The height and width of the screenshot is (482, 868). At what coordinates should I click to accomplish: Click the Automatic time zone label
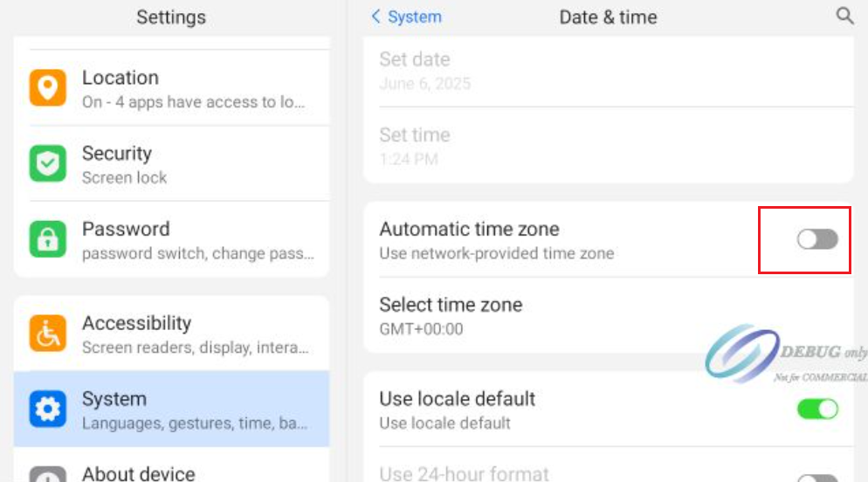point(469,230)
